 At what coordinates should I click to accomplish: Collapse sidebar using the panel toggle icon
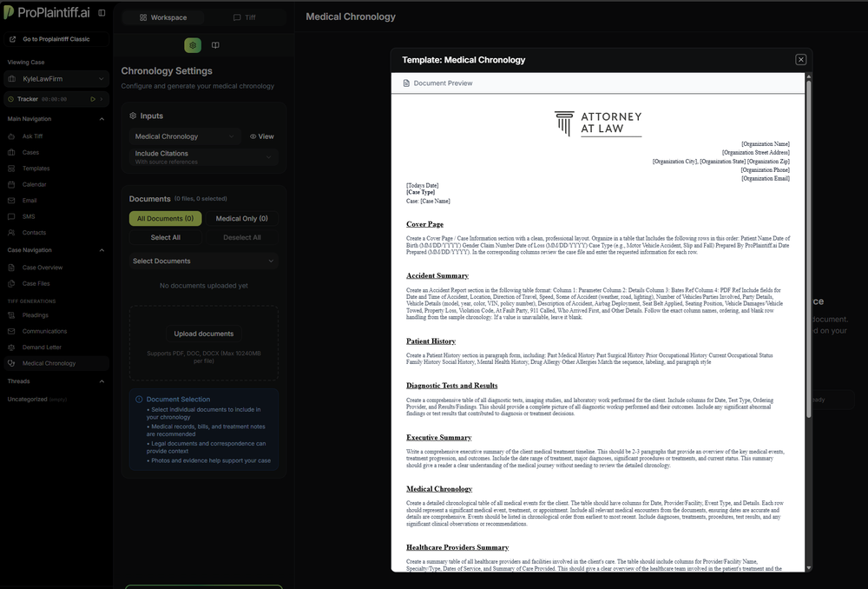click(x=102, y=13)
